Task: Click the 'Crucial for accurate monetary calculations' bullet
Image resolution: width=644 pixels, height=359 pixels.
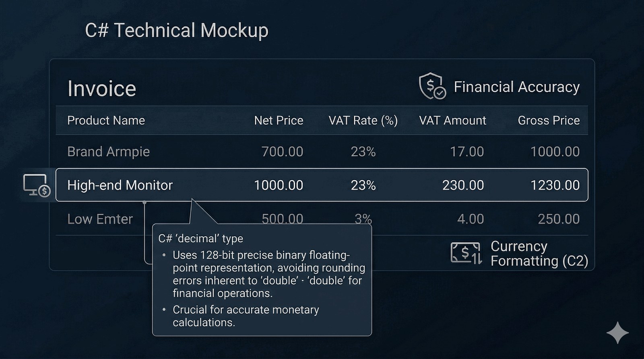Action: (246, 316)
